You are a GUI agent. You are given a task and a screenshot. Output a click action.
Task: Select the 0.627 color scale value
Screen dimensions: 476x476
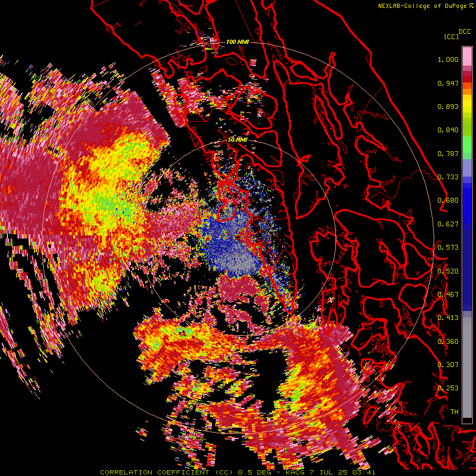click(448, 224)
